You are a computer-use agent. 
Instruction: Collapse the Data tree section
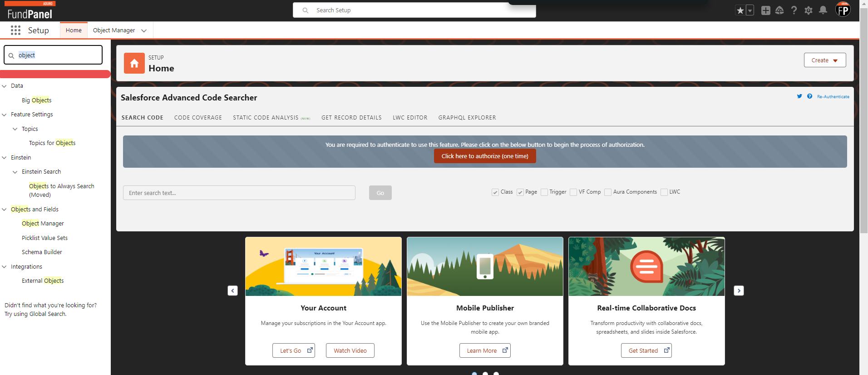5,86
